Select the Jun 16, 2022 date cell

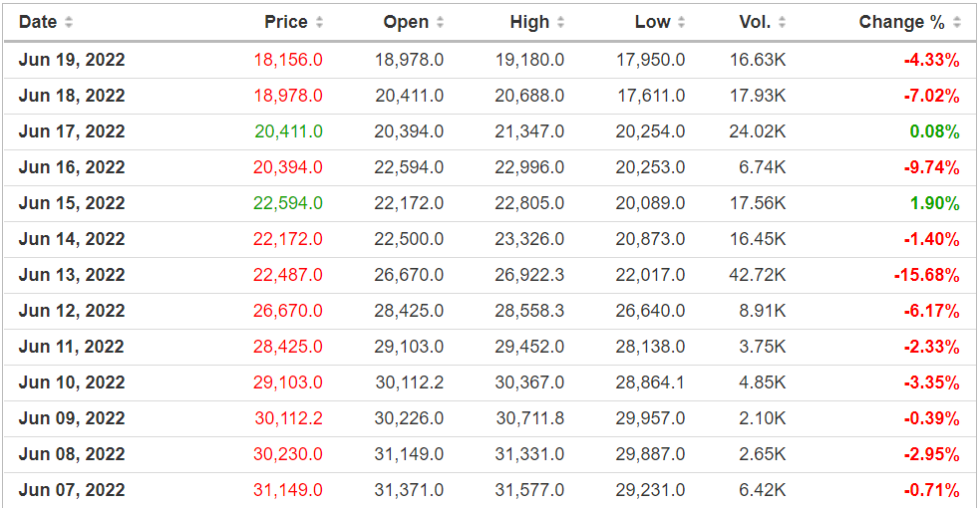click(x=72, y=167)
